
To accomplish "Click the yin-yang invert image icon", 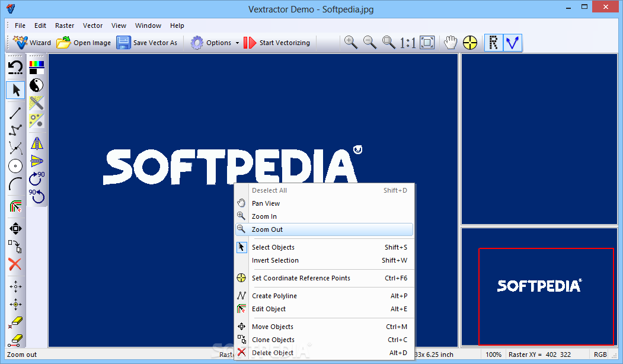I will 37,85.
